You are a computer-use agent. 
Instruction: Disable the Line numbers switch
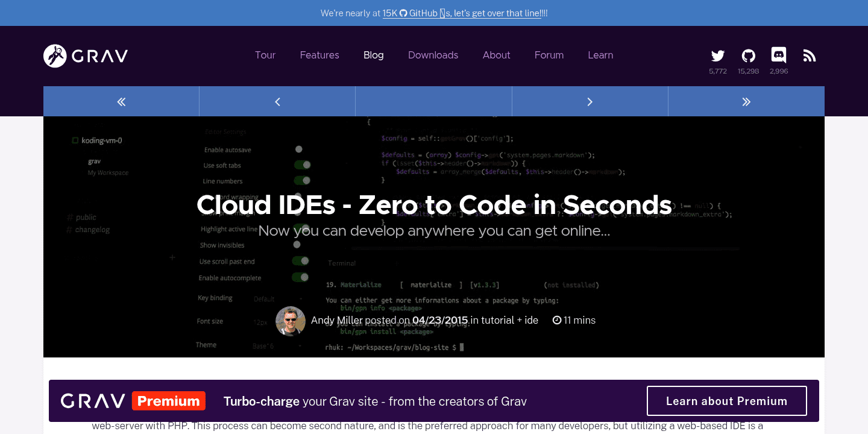tap(302, 180)
